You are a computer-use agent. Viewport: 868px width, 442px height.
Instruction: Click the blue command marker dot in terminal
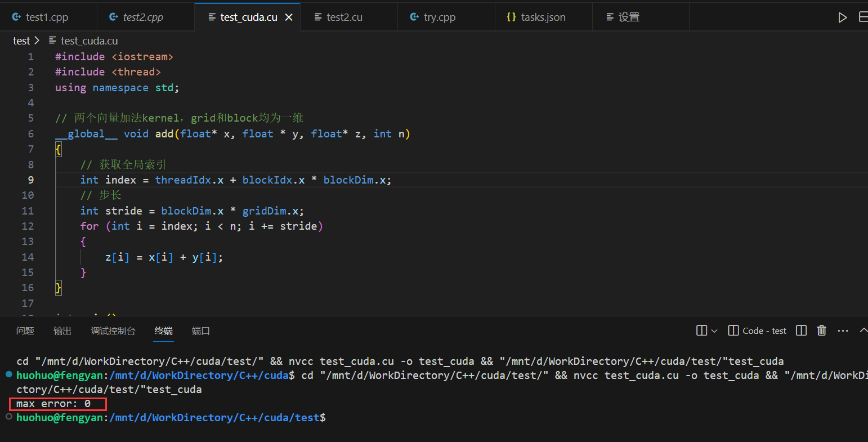pyautogui.click(x=8, y=374)
